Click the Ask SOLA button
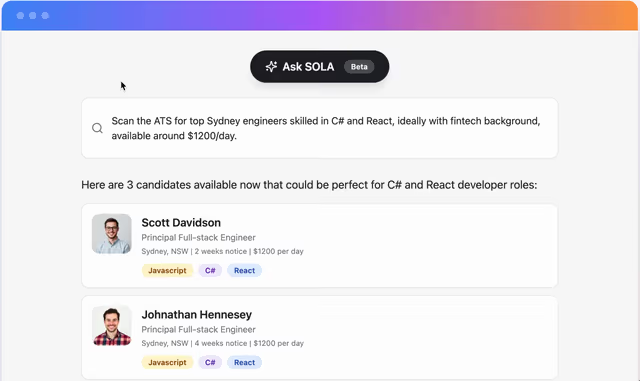Screen dimensions: 640x381 pyautogui.click(x=319, y=67)
